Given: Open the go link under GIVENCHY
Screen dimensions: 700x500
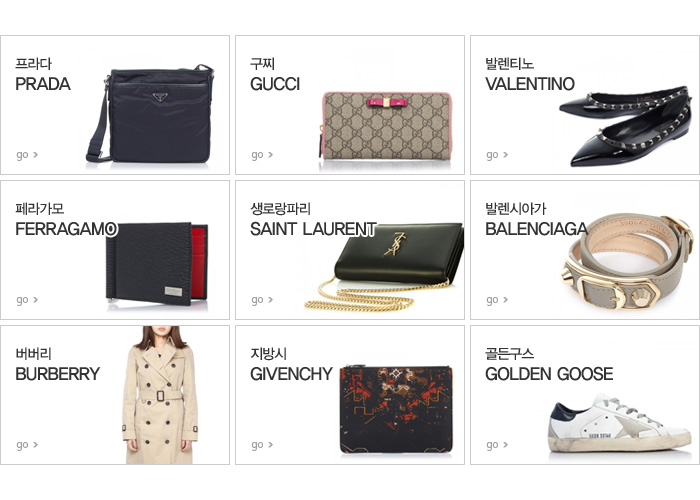Looking at the screenshot, I should pos(262,445).
